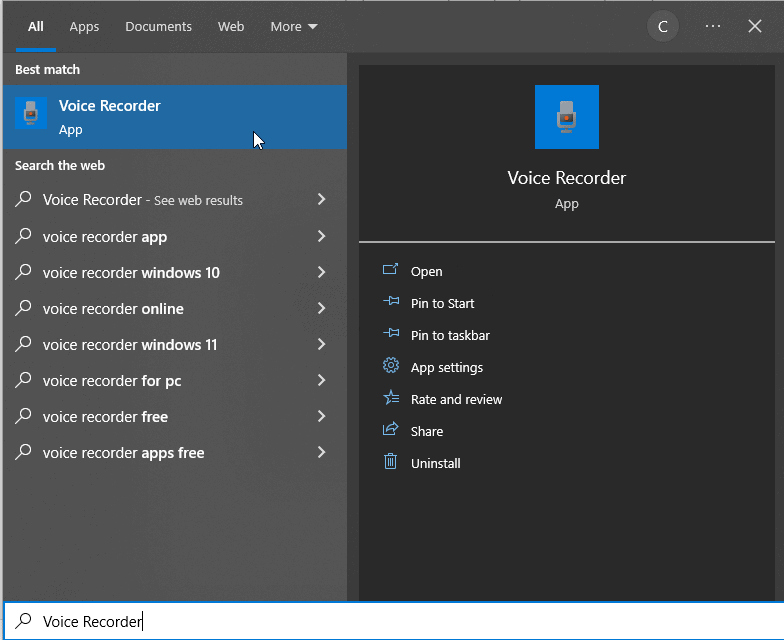Click the search icon beside voice recorder apps free
784x640 pixels.
[23, 452]
